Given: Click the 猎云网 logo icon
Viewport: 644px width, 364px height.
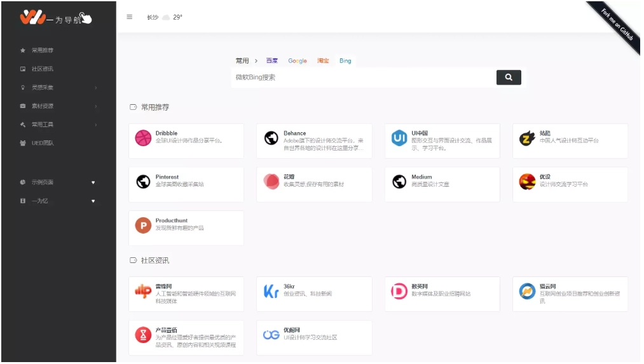Looking at the screenshot, I should (x=527, y=292).
